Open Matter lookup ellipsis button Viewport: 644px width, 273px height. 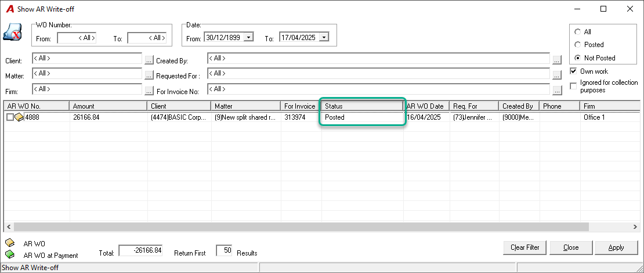149,76
